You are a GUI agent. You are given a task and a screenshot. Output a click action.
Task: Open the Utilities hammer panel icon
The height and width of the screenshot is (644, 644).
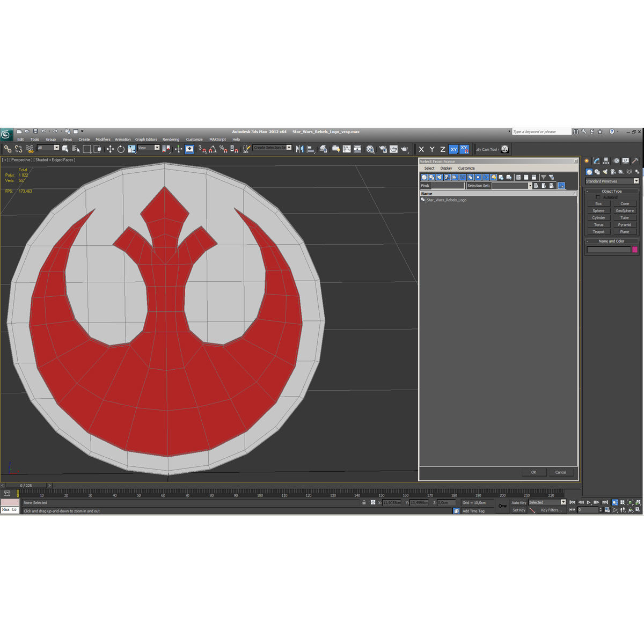pyautogui.click(x=635, y=160)
